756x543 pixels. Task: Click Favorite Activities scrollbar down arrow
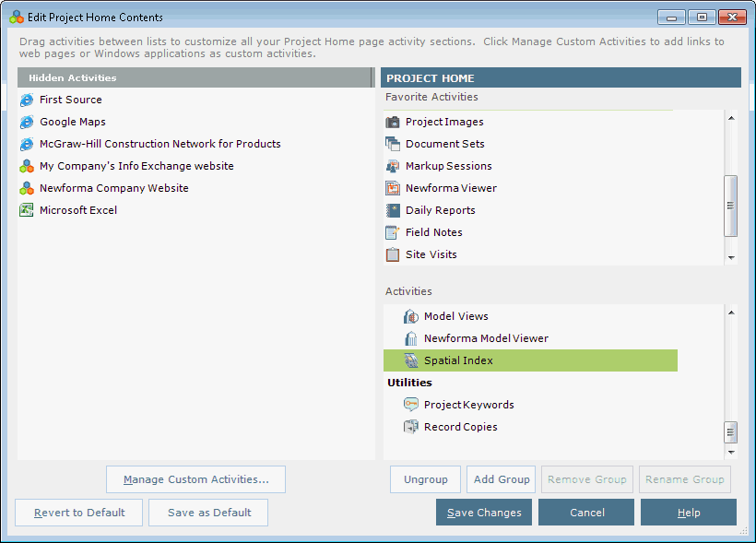tap(731, 257)
